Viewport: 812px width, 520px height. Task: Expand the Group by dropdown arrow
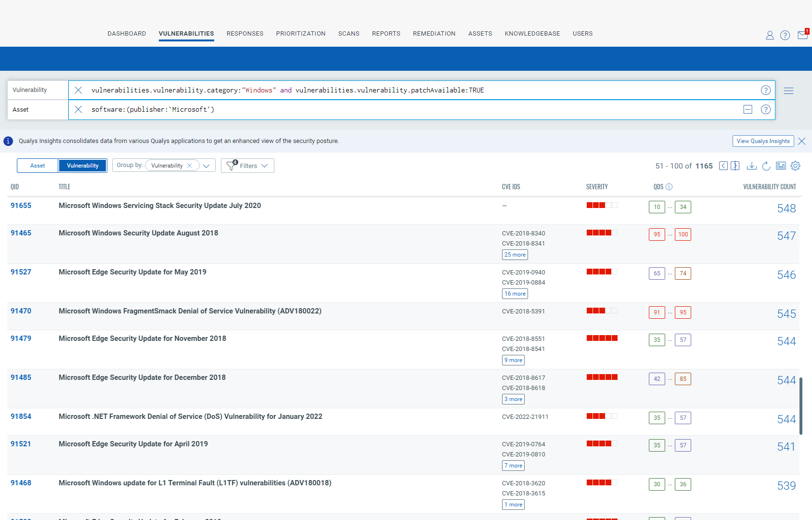click(206, 166)
